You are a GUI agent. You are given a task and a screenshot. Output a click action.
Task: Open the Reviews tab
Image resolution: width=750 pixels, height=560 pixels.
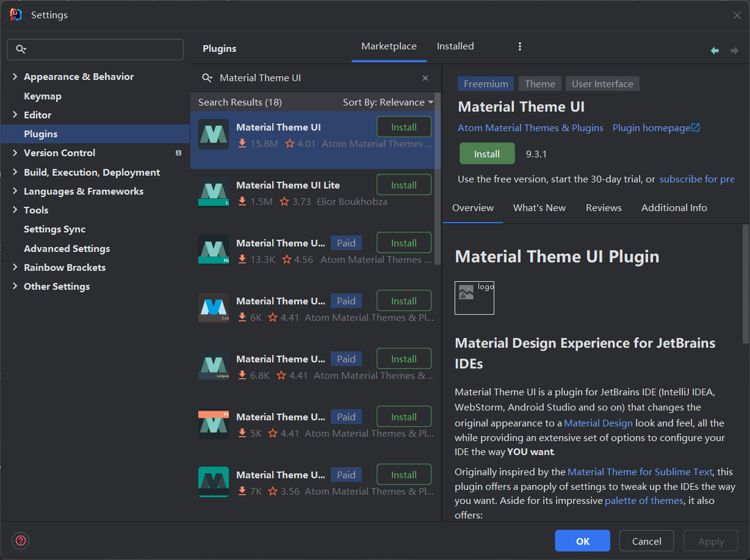pyautogui.click(x=604, y=208)
